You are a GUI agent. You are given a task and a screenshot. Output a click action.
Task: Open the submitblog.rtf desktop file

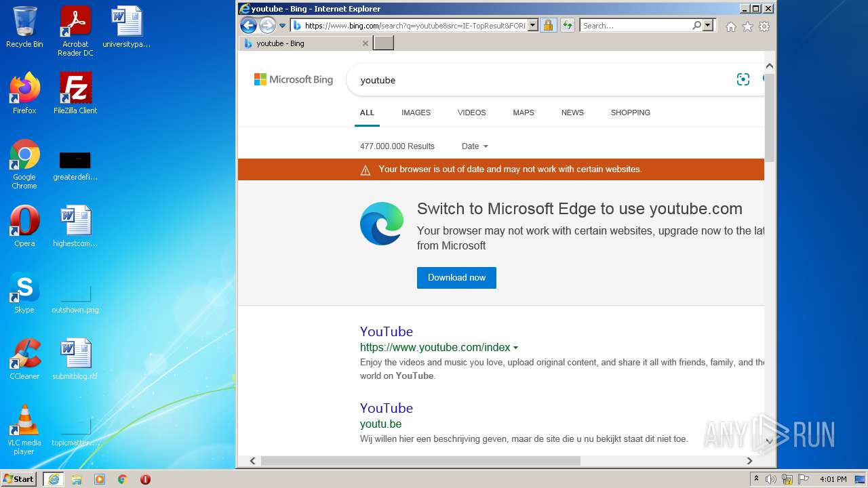(x=75, y=359)
